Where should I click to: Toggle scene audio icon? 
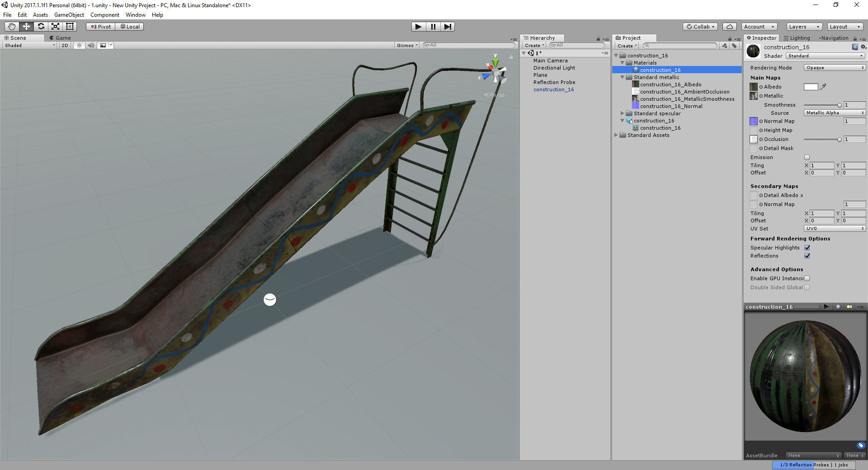coord(91,45)
